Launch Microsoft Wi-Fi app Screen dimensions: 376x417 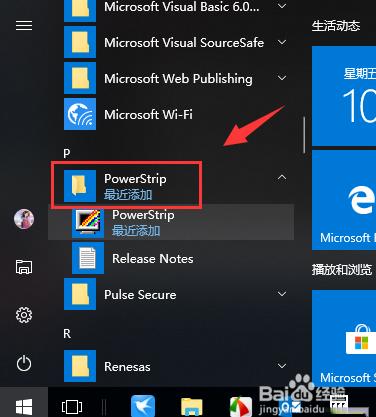pos(171,114)
